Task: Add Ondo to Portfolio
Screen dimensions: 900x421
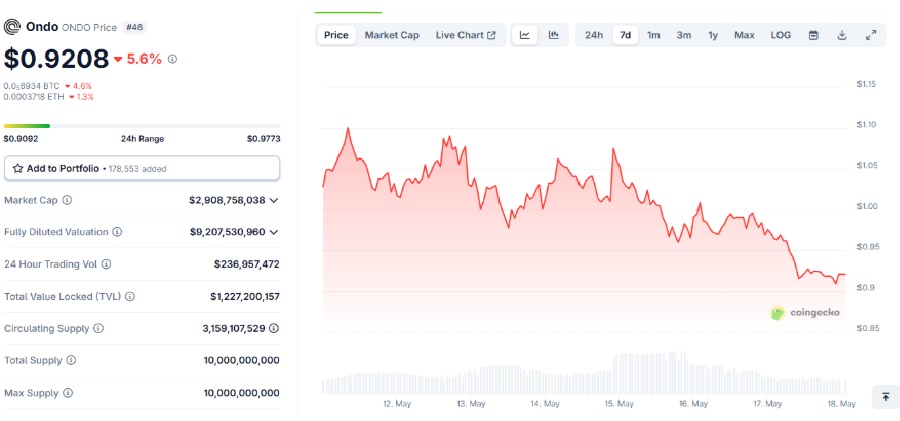Action: 142,168
